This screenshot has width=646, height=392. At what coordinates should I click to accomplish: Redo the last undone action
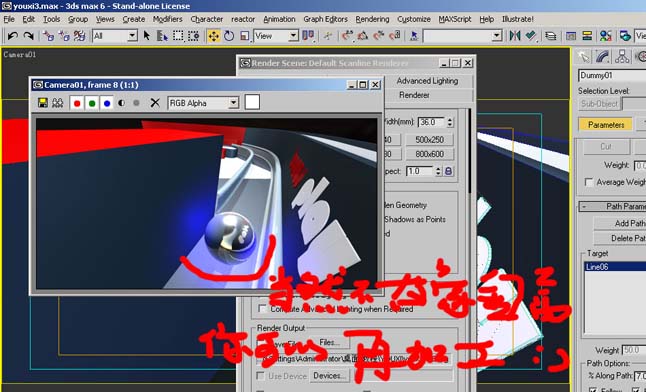point(28,36)
